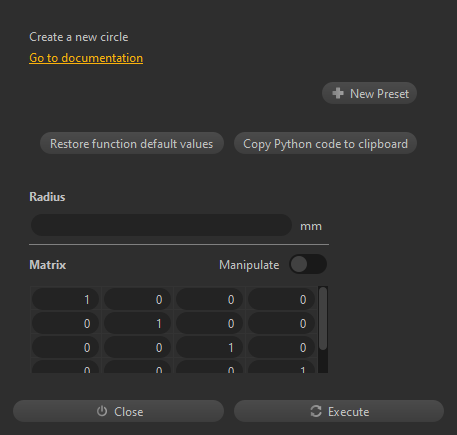Click the power icon on Close button
This screenshot has height=435, width=457.
point(102,411)
